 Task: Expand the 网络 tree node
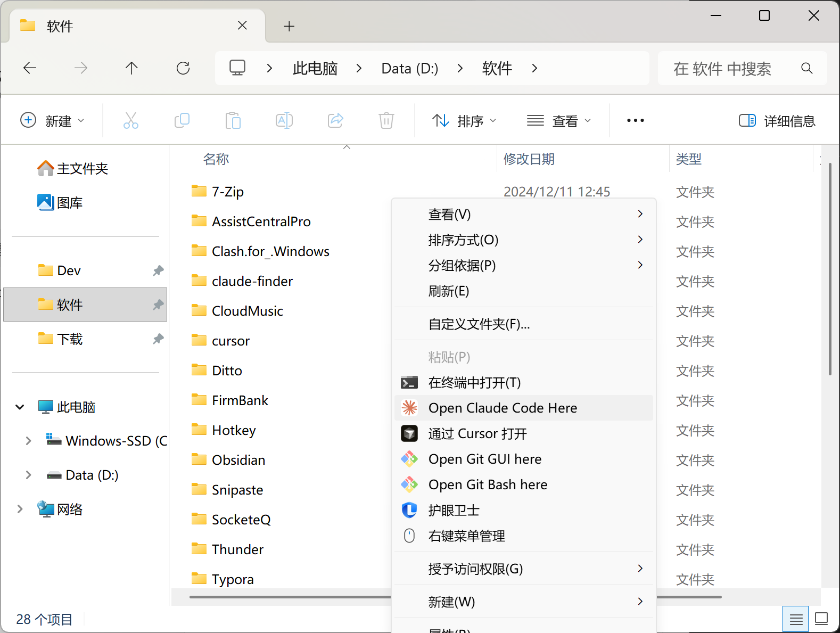[x=20, y=509]
